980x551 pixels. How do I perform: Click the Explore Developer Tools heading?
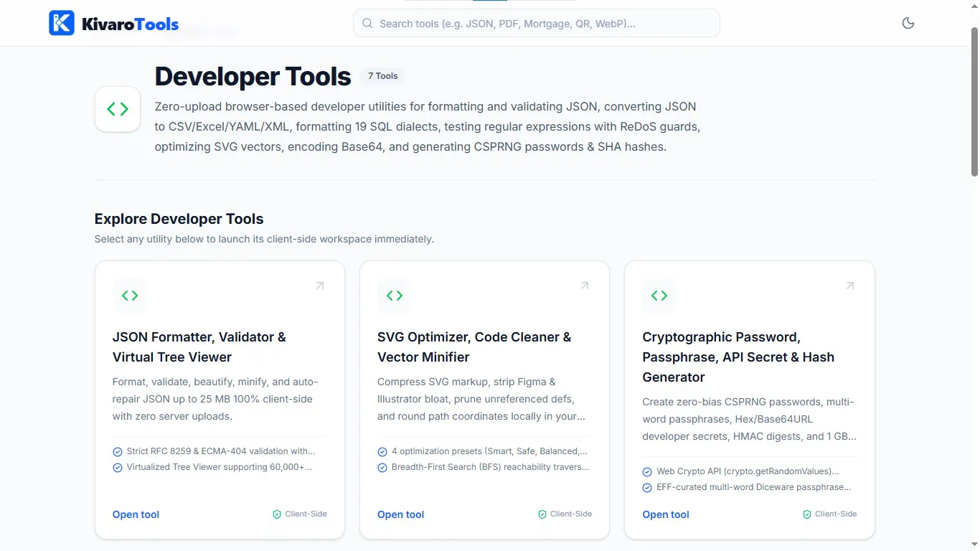point(179,220)
